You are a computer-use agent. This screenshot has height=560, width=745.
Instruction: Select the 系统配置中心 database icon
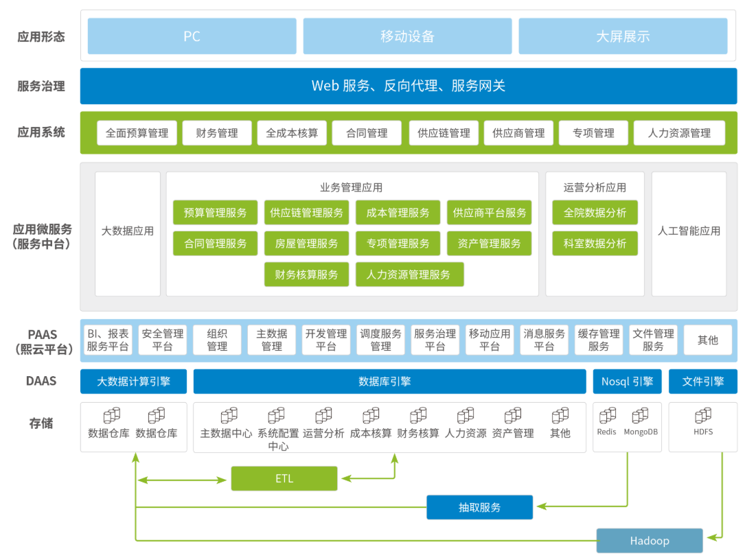click(x=276, y=416)
